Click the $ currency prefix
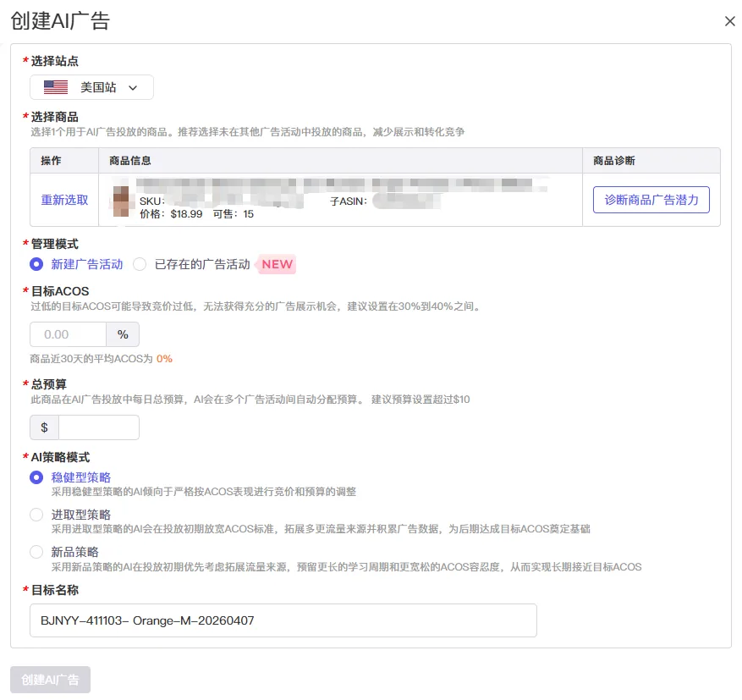Screen dimensions: 742x700 45,427
